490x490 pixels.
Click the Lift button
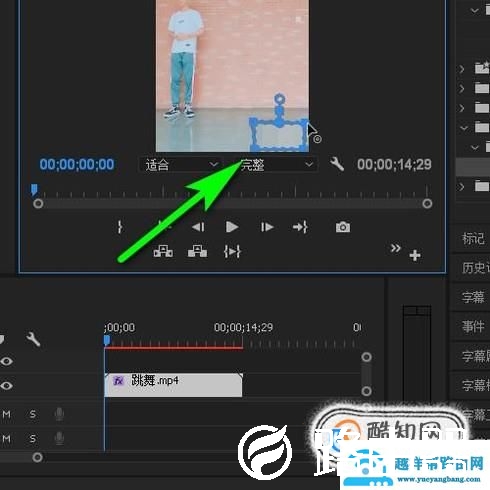(163, 252)
